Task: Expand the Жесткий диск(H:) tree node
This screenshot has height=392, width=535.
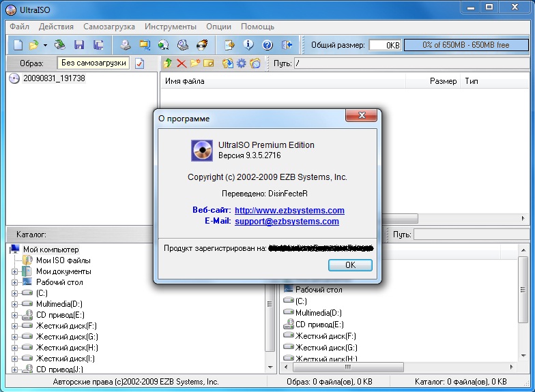Action: tap(15, 348)
